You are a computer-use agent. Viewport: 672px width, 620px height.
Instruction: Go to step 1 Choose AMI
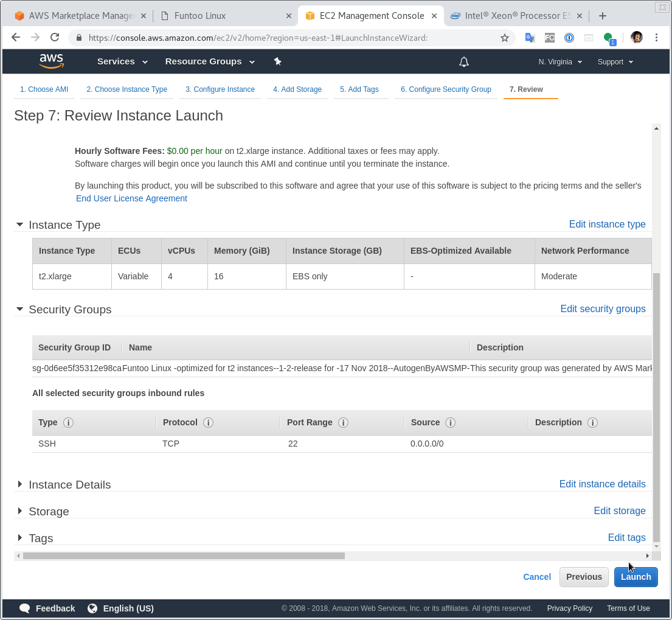44,89
